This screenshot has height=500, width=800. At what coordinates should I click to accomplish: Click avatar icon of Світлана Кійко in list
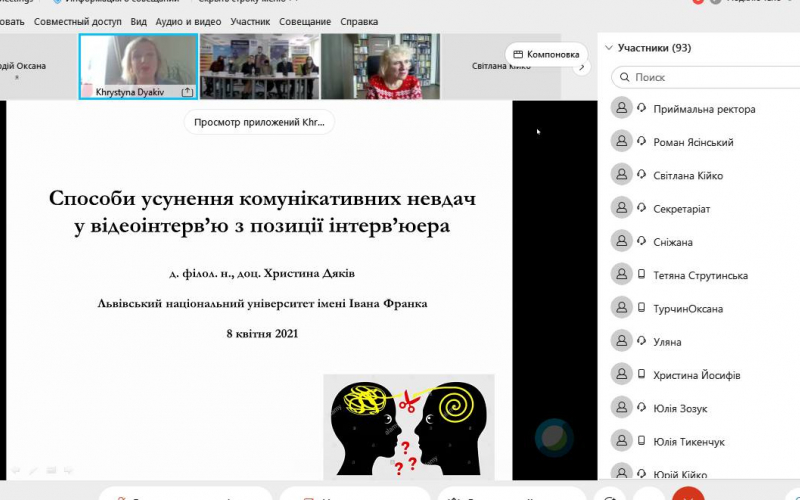(621, 174)
